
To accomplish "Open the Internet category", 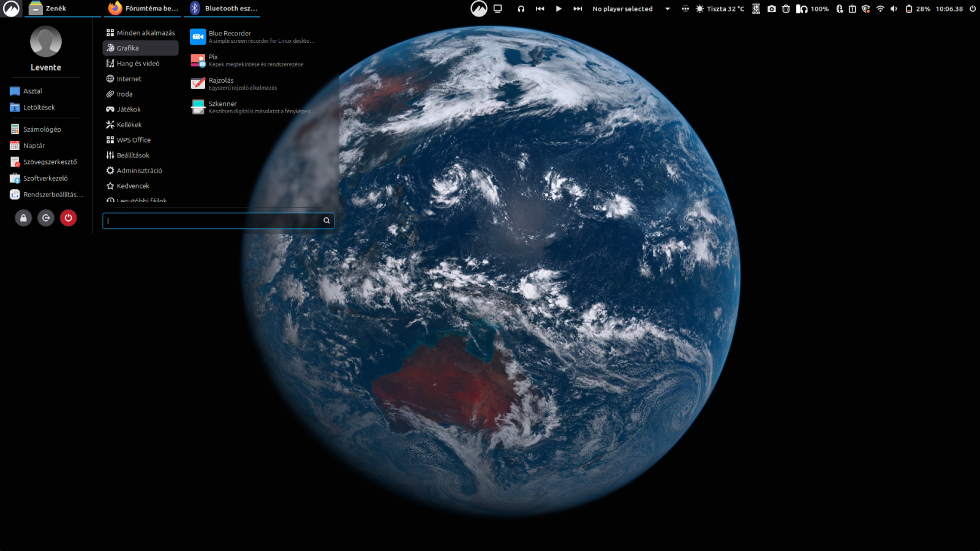I will tap(141, 79).
